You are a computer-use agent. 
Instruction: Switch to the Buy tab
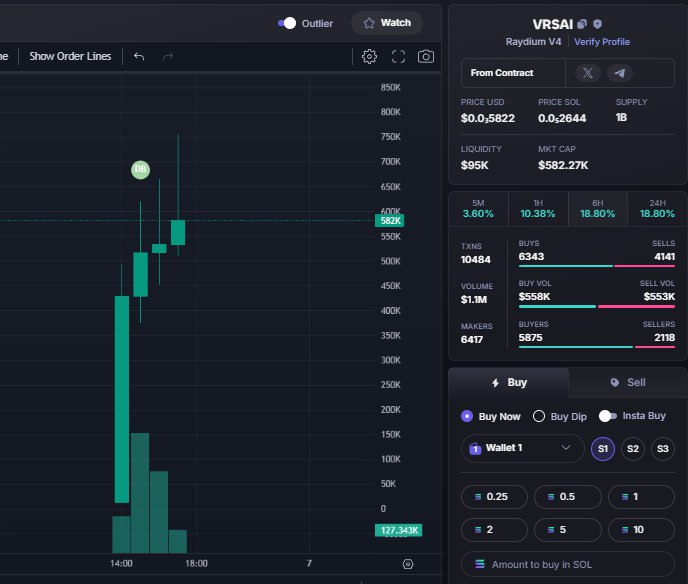point(509,383)
